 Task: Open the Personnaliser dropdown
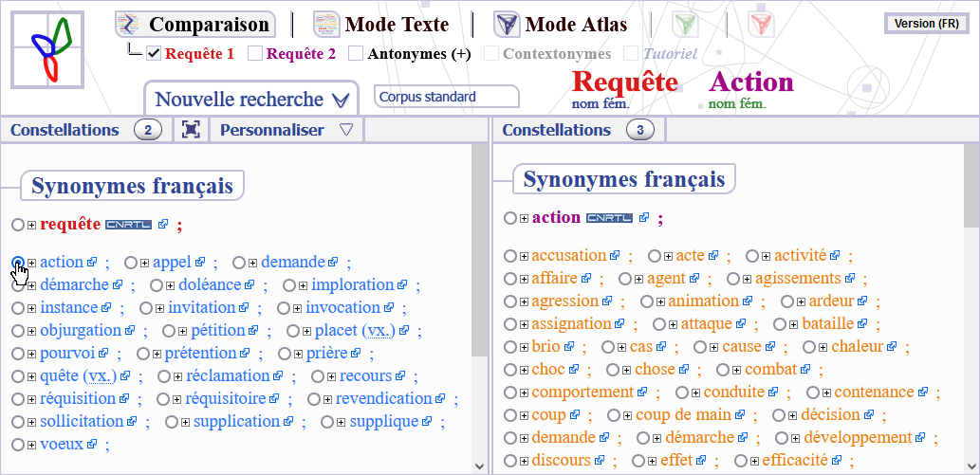coord(287,130)
